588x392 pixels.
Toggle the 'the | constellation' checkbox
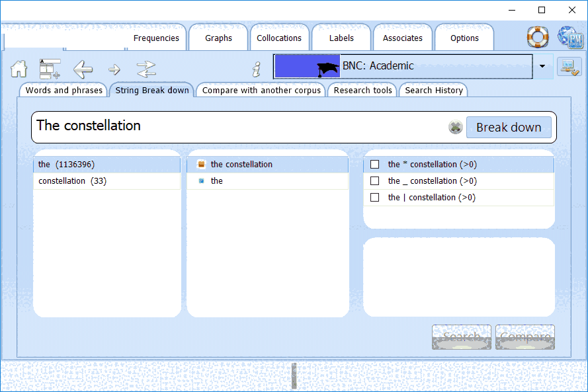(375, 198)
